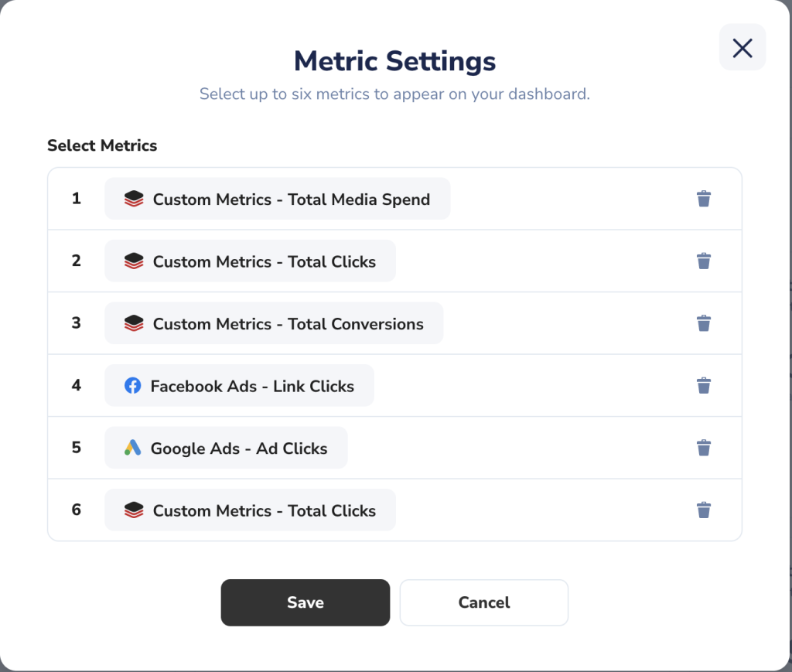
Task: Click trash icon for row 2 Total Clicks
Action: tap(704, 261)
